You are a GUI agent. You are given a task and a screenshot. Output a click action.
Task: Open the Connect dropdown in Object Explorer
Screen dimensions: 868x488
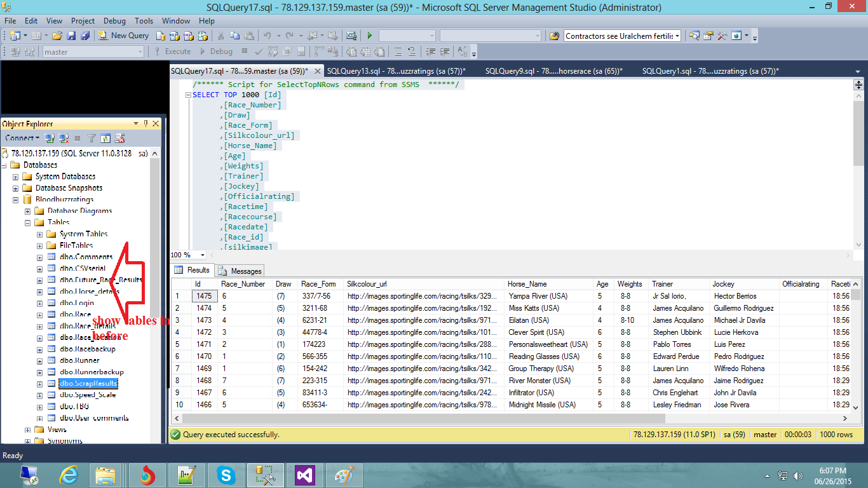click(x=22, y=138)
